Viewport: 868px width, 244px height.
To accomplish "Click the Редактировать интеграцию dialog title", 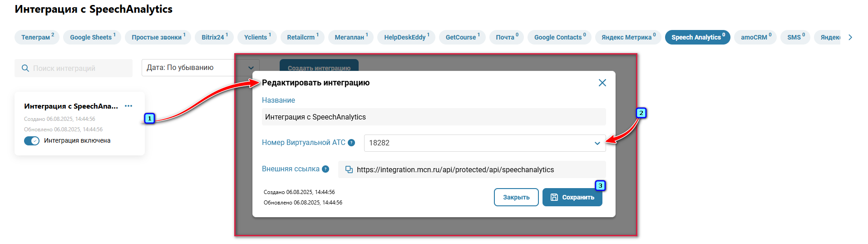I will (x=316, y=83).
